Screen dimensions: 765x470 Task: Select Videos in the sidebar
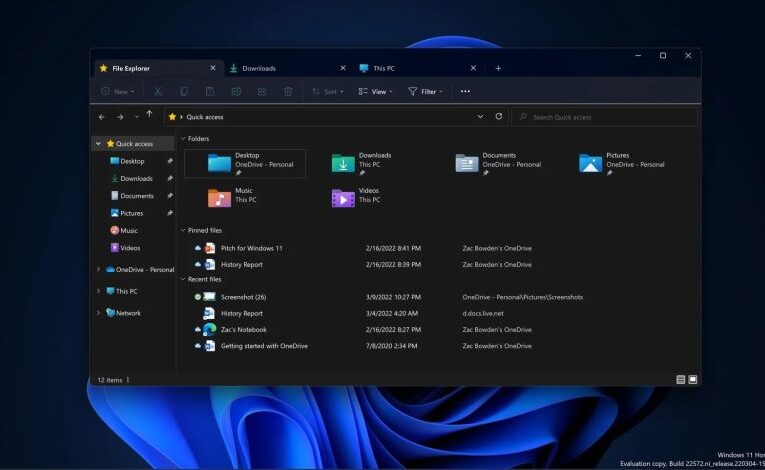pos(130,248)
